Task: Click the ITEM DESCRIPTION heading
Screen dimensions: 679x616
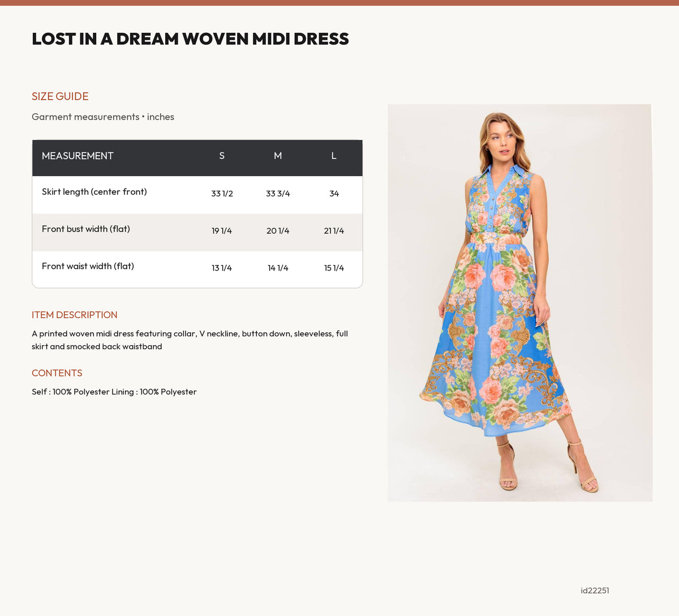Action: coord(75,315)
